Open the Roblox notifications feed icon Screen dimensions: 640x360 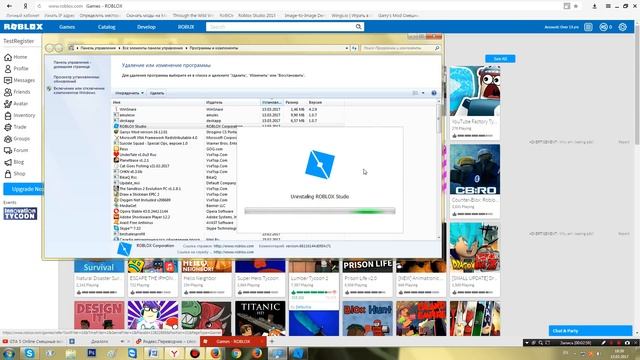588,27
